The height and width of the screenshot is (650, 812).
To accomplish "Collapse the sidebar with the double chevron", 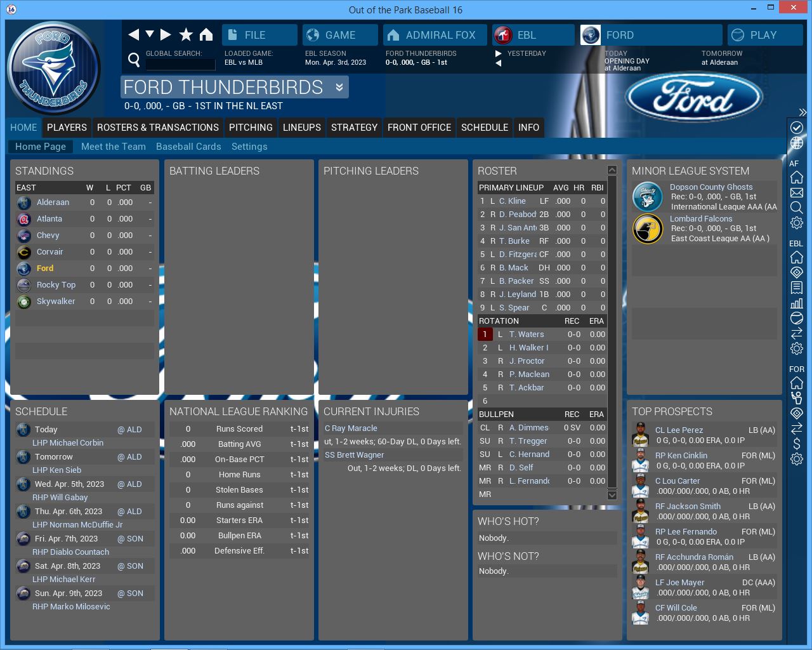I will click(802, 112).
